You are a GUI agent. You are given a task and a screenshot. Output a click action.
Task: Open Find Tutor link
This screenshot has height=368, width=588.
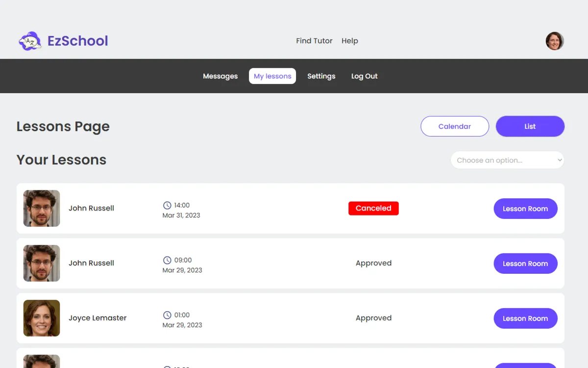[x=314, y=41]
